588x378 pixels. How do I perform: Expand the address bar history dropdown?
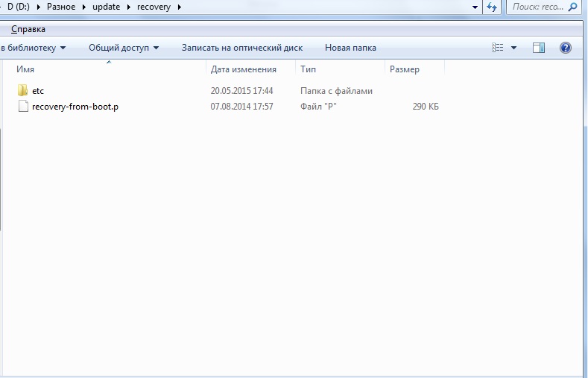[x=475, y=7]
